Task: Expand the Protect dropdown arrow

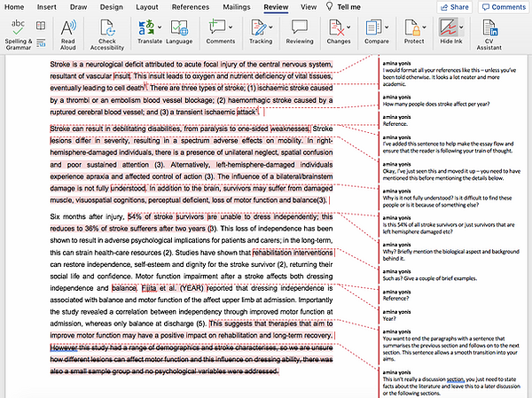Action: 425,27
